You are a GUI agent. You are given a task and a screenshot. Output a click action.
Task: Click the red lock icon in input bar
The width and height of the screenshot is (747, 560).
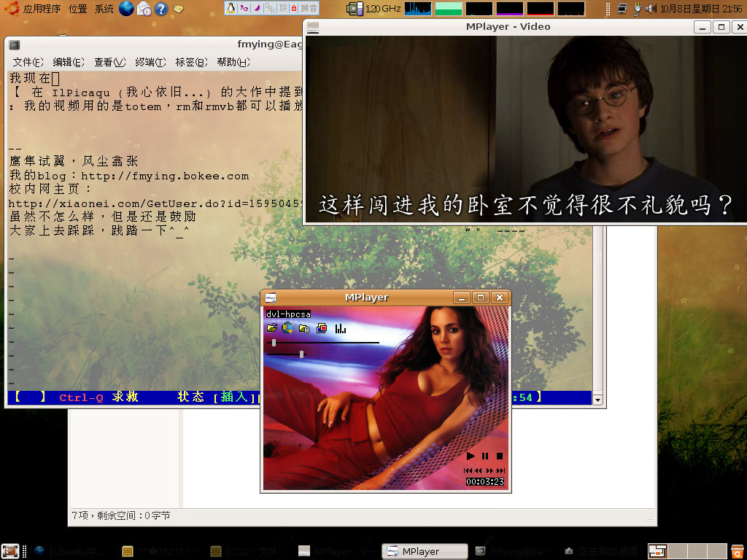[294, 8]
